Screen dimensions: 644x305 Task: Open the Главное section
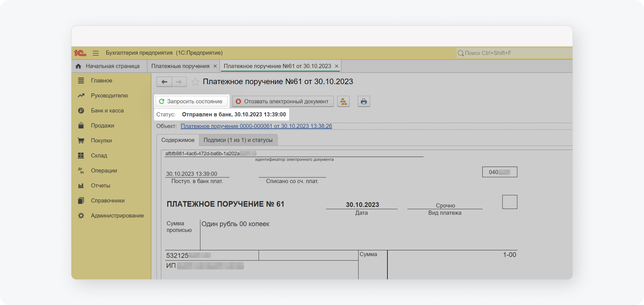coord(101,81)
